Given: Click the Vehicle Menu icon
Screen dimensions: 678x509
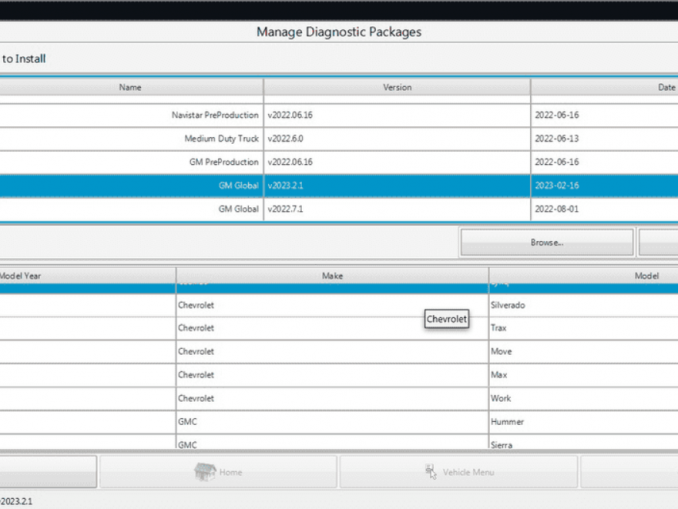Looking at the screenshot, I should click(x=431, y=472).
